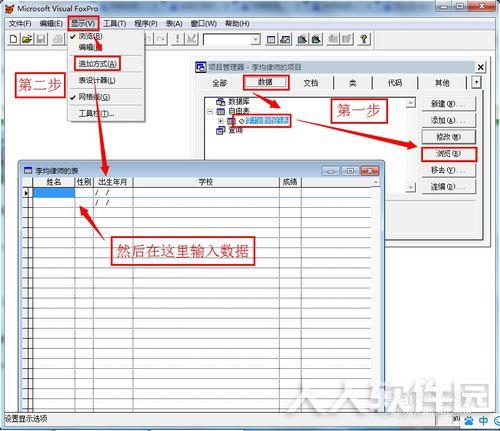Click the Open file folder icon
This screenshot has width=500, height=431.
coord(27,39)
